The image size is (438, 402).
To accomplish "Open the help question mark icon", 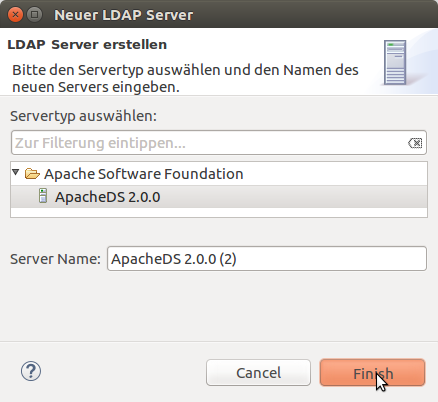I will (x=31, y=371).
